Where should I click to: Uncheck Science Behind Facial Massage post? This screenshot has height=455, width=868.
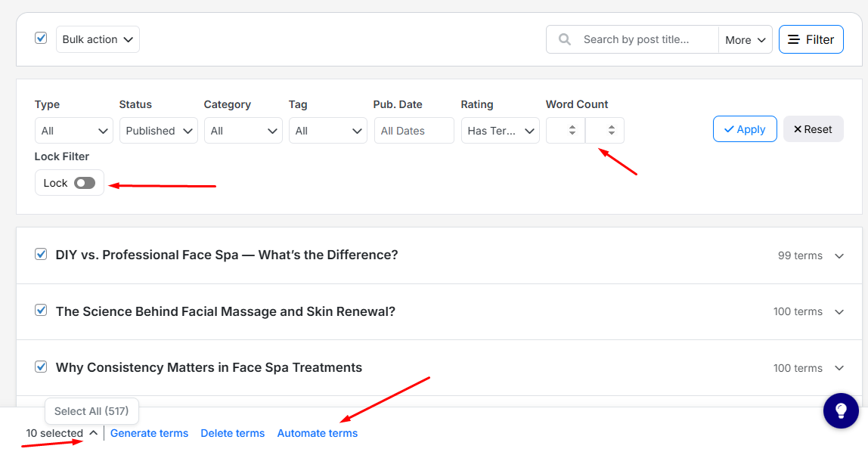pyautogui.click(x=41, y=311)
